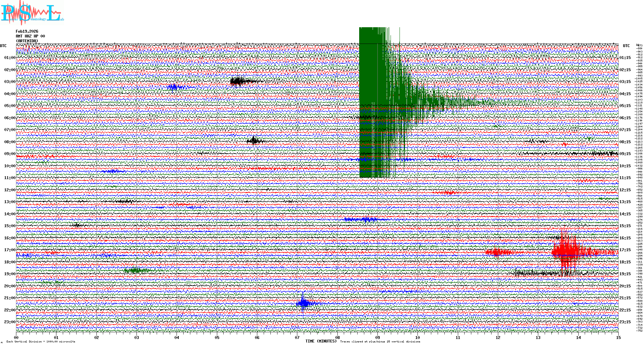This screenshot has width=644, height=346.
Task: Click the Feb19,2026 date label
Action: tap(27, 31)
